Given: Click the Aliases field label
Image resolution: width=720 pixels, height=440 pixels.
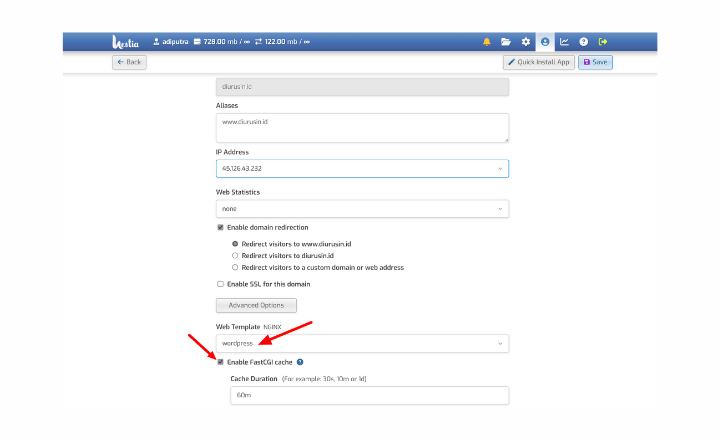Looking at the screenshot, I should [227, 106].
